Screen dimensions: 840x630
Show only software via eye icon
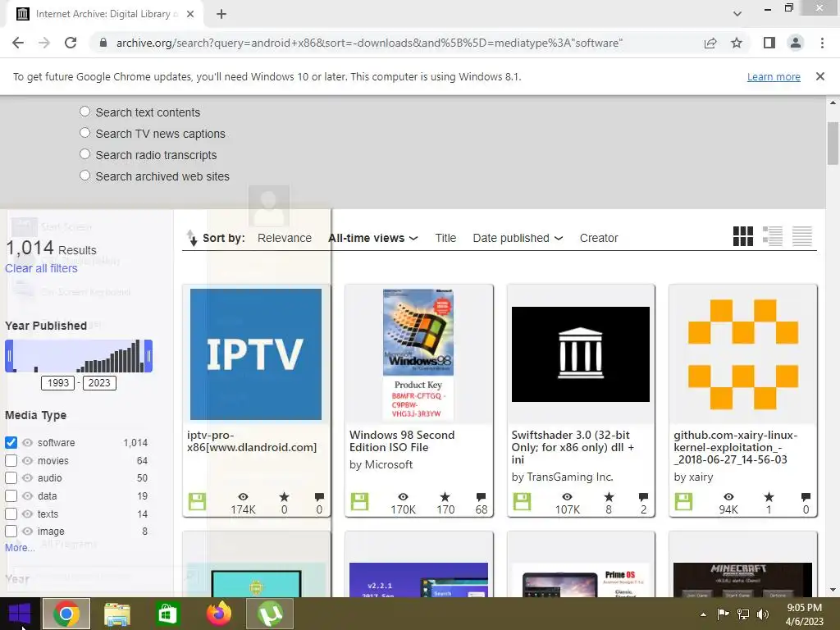pos(27,442)
